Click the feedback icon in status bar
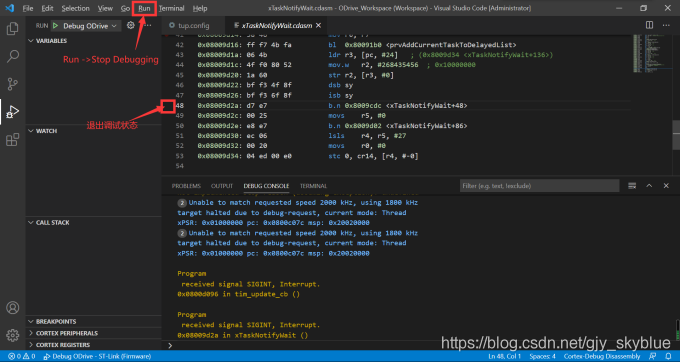The image size is (681, 362). (652, 356)
